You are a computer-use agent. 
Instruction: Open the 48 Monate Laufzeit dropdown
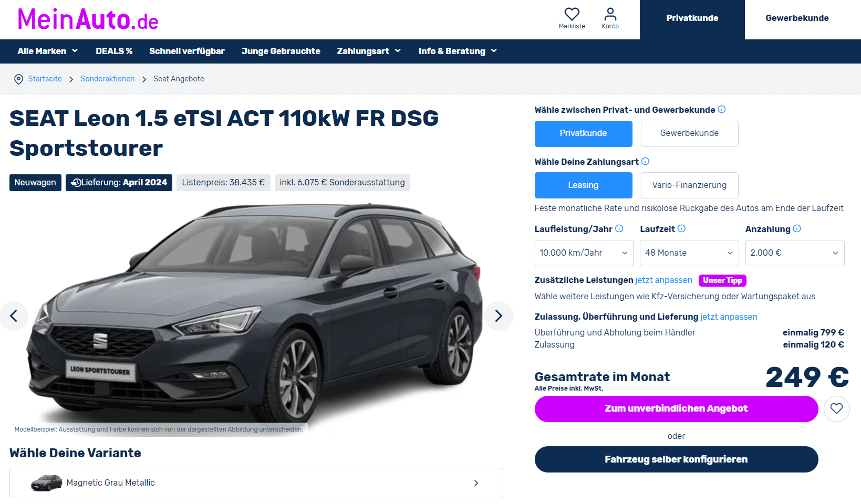pos(689,253)
